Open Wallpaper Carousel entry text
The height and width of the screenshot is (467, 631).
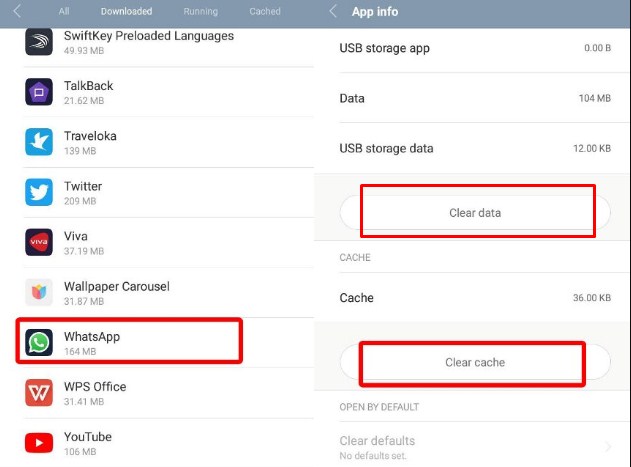click(x=117, y=286)
